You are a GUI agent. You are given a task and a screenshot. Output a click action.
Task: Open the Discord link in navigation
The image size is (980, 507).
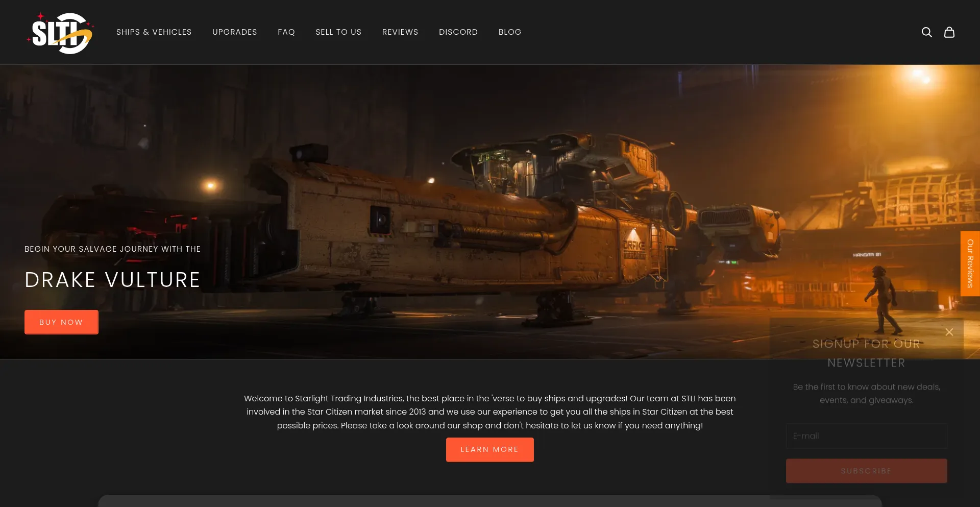(x=458, y=32)
